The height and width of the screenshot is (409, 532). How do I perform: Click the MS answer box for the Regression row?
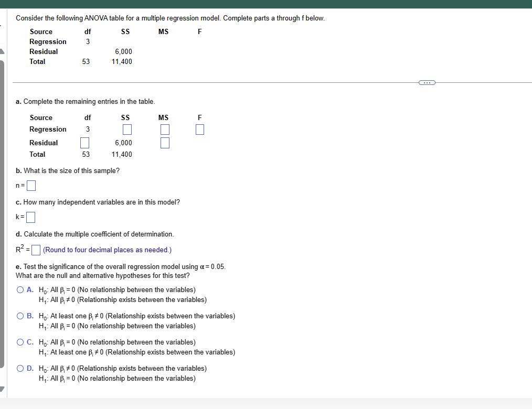165,129
